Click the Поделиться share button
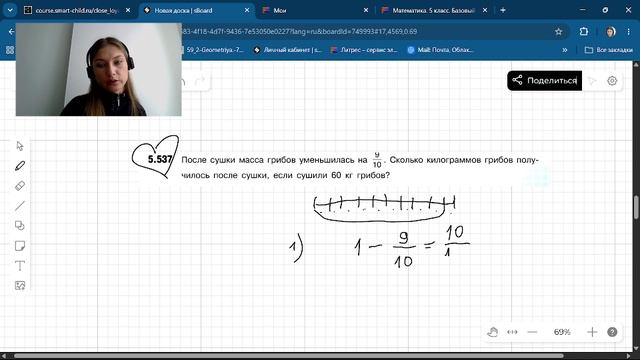 pos(544,80)
